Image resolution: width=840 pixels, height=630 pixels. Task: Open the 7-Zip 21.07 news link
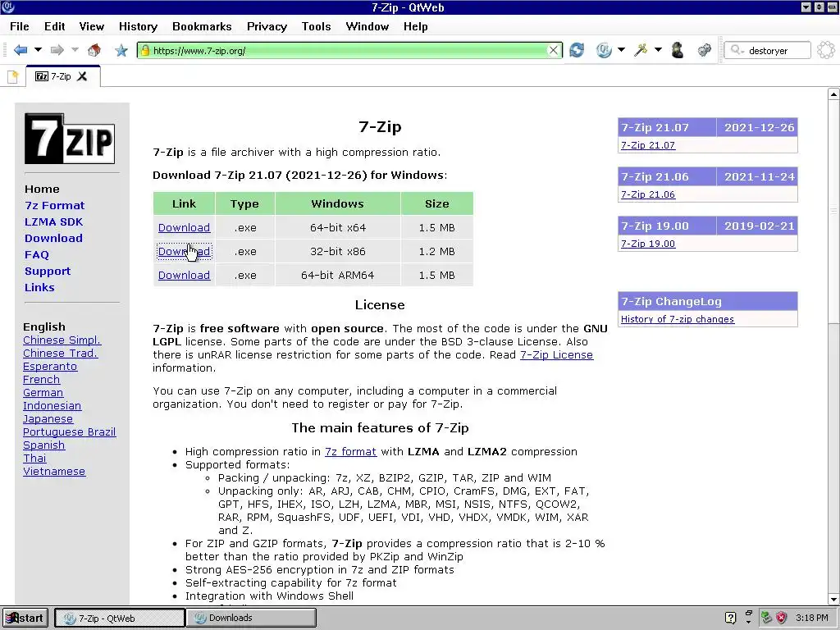648,145
